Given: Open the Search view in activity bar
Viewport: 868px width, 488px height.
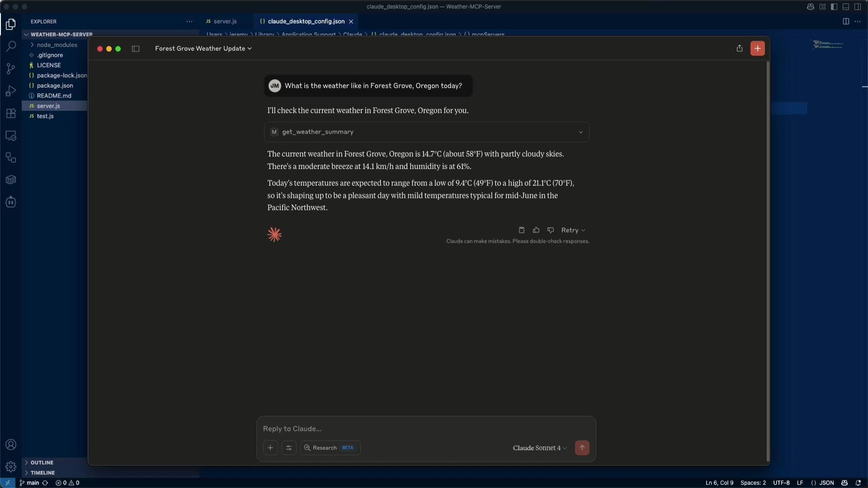Looking at the screenshot, I should [11, 46].
